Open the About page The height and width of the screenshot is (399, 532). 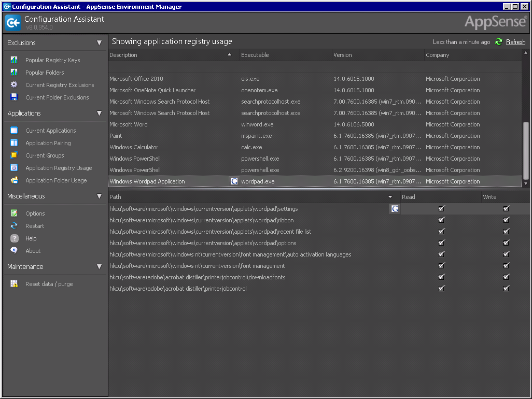(33, 251)
